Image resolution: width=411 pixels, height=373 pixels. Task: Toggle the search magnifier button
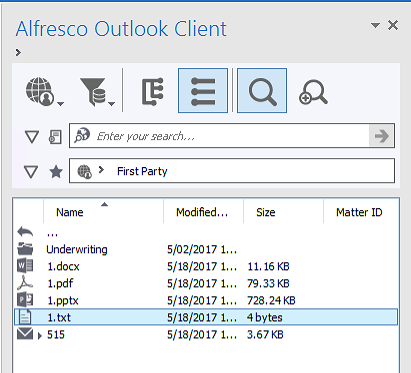pos(262,91)
